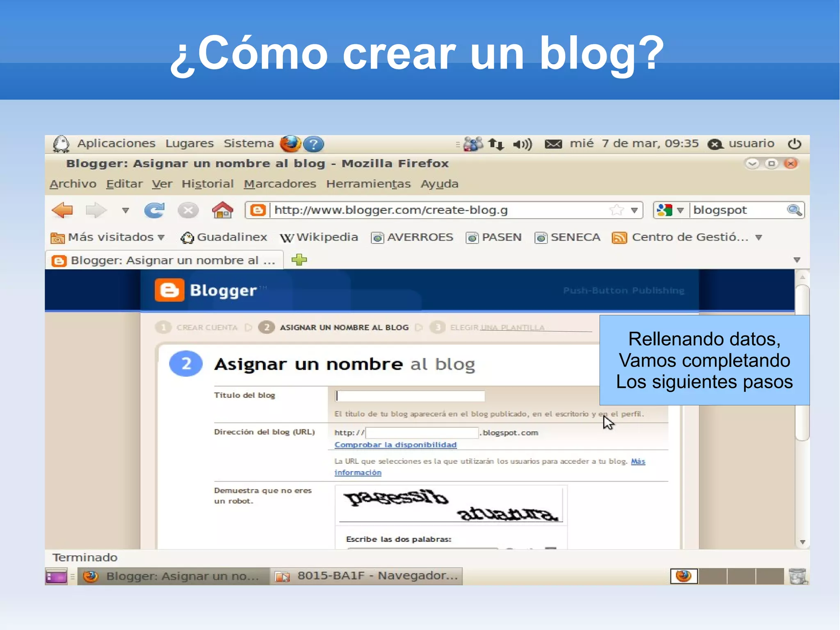
Task: Click the date and time clock
Action: pyautogui.click(x=634, y=143)
